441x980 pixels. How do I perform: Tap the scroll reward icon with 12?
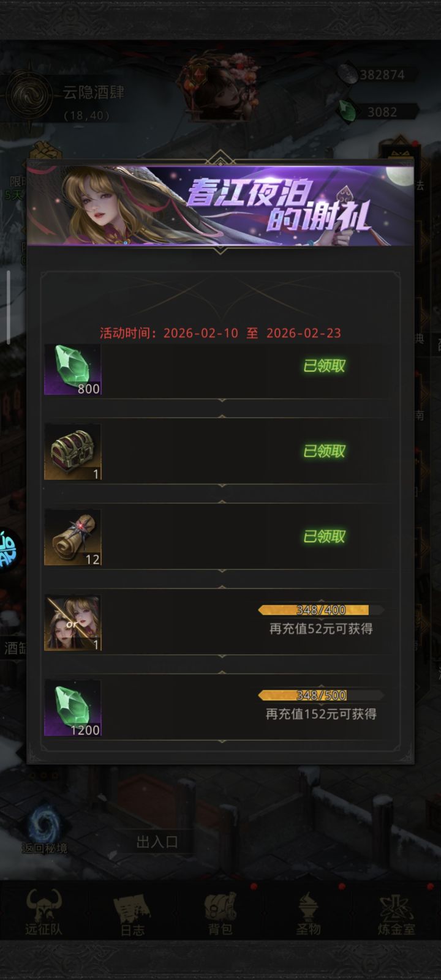[72, 537]
